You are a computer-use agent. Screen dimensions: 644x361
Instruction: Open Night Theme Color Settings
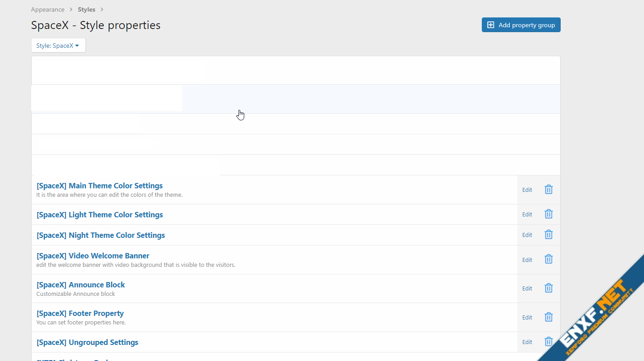coord(100,235)
